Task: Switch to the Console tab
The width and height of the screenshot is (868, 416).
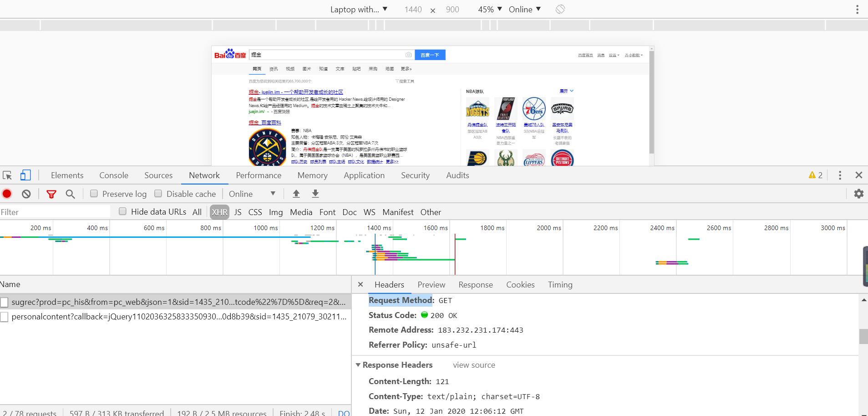Action: (114, 175)
